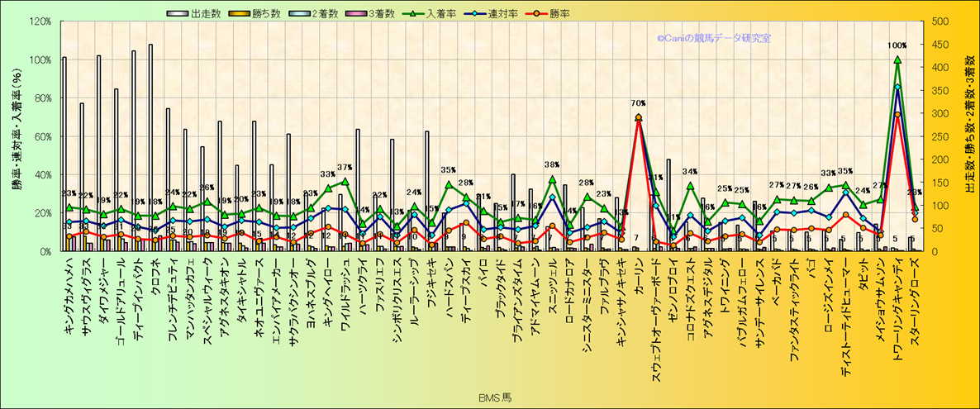Screen dimensions: 980x409
Task: Click the BMS馬 horizontal axis title
Action: click(x=495, y=397)
